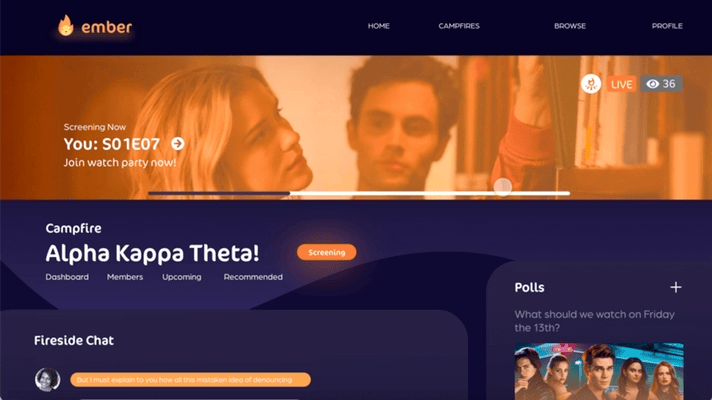Switch to the Members tab
This screenshot has width=712, height=400.
pos(125,277)
